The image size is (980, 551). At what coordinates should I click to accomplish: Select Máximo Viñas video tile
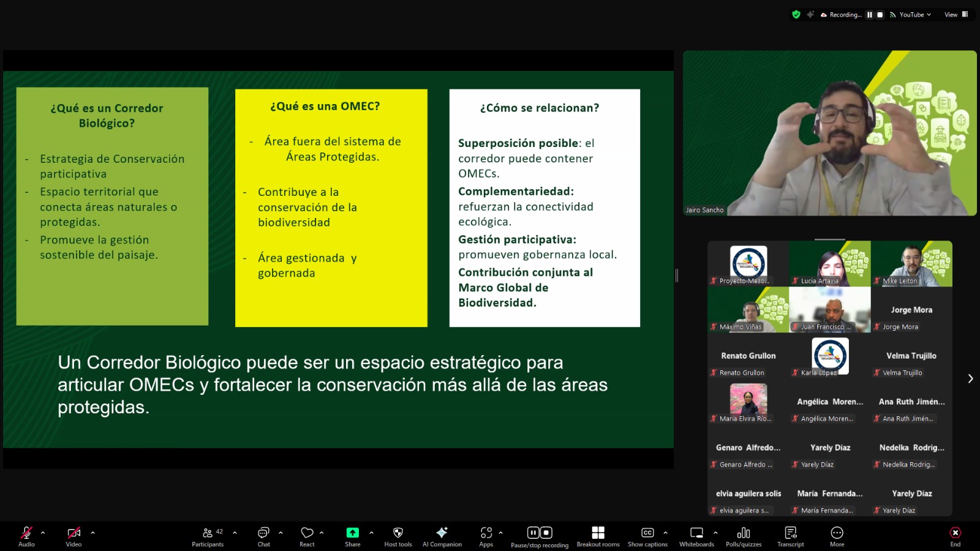[748, 309]
